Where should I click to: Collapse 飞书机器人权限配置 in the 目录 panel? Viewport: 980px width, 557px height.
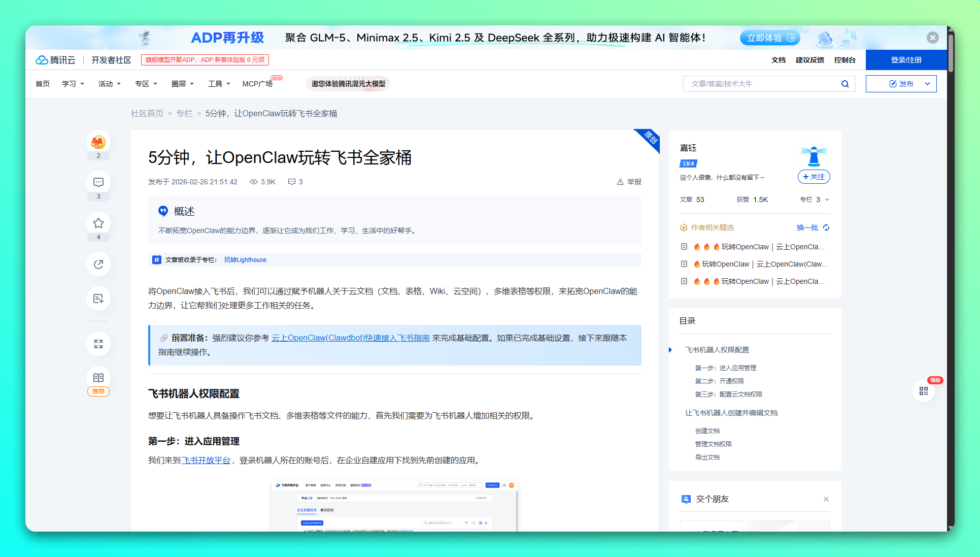click(x=671, y=350)
